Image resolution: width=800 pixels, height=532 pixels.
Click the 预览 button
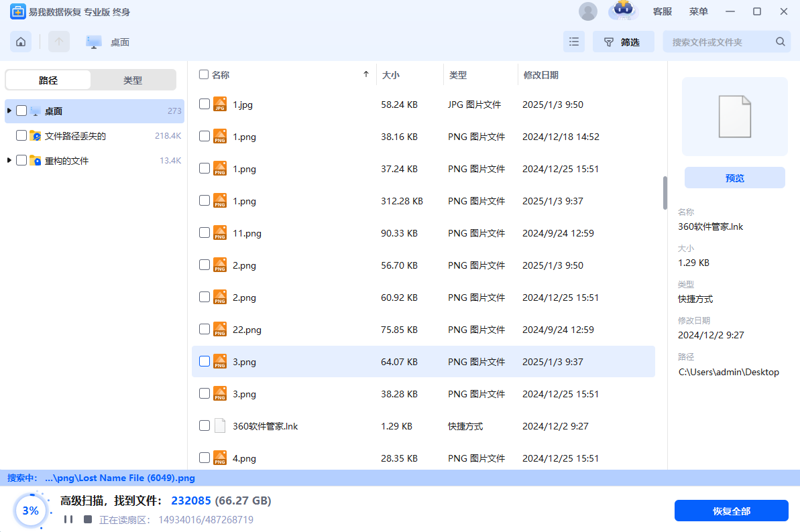735,178
